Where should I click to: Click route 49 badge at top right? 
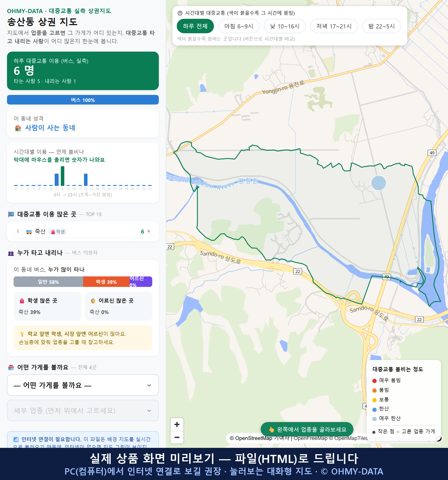pos(432,153)
